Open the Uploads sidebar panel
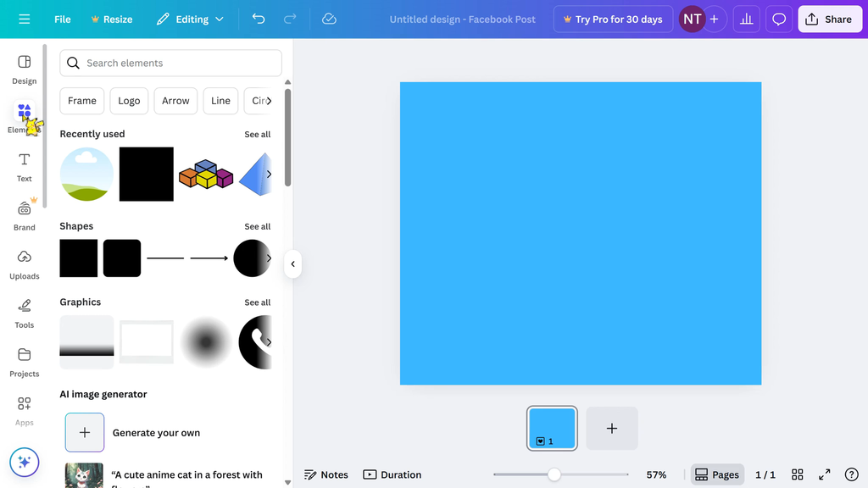 pyautogui.click(x=24, y=264)
